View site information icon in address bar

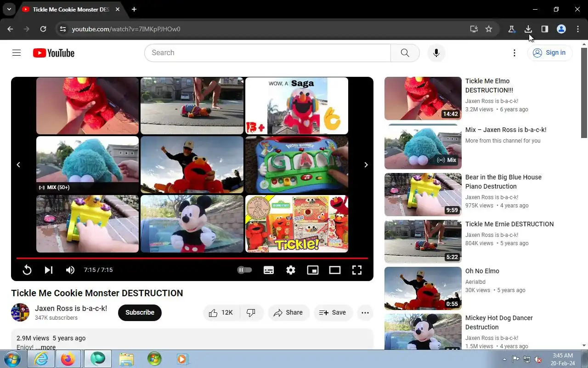tap(63, 29)
